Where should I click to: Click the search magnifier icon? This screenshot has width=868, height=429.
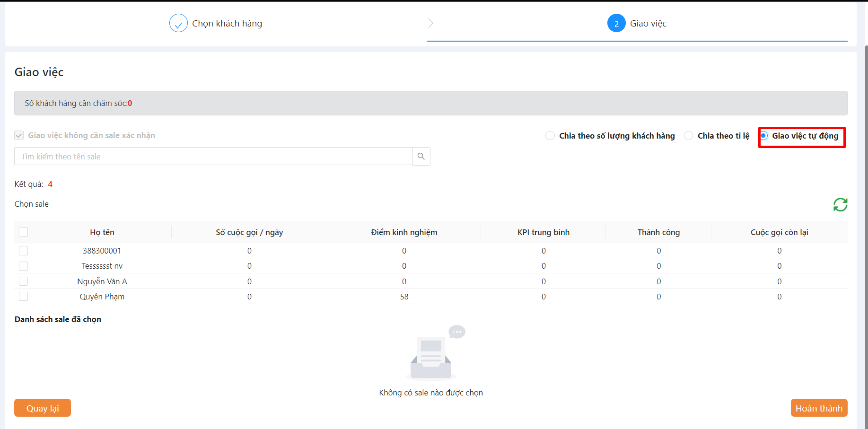421,156
